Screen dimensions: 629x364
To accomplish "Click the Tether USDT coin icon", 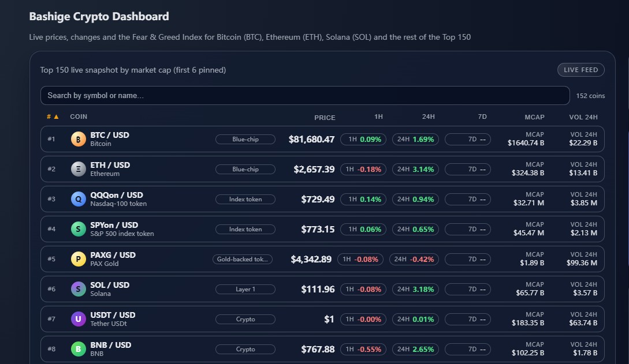I will 78,319.
